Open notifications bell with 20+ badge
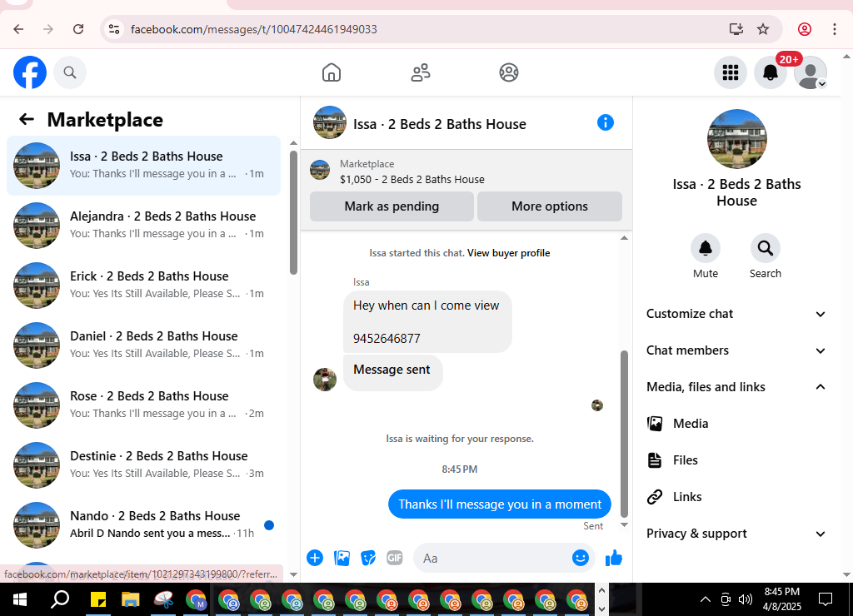This screenshot has width=853, height=616. point(771,72)
